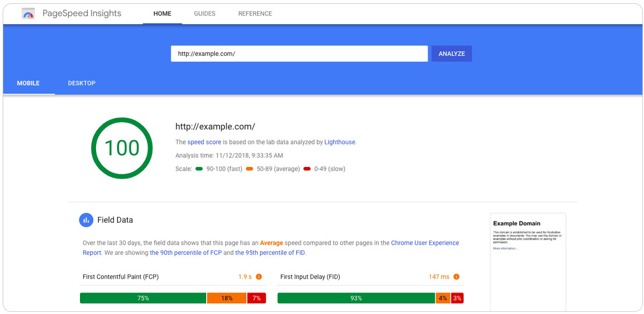Click the green fast scale indicator
Viewport: 644px width, 314px height.
tap(200, 169)
